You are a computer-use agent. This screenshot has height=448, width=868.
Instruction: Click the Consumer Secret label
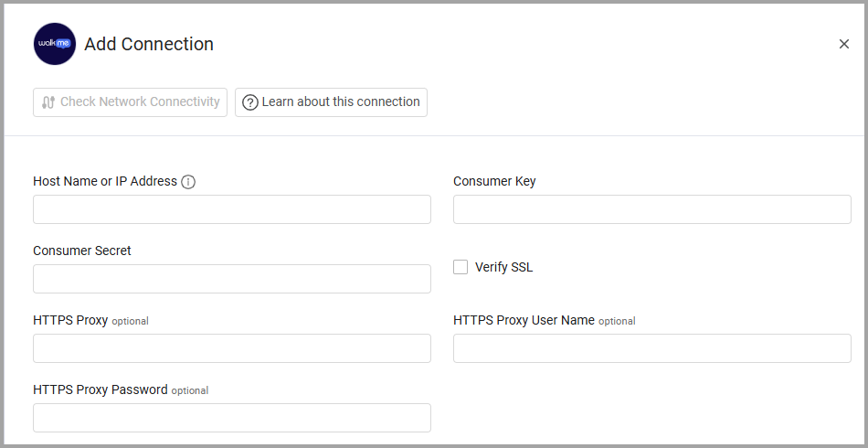pyautogui.click(x=82, y=251)
